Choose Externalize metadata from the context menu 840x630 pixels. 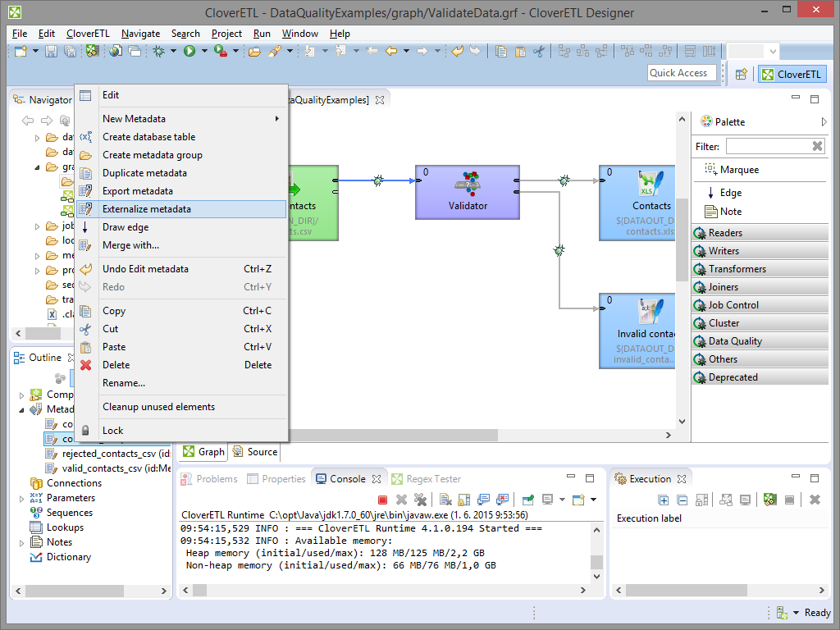click(x=147, y=209)
